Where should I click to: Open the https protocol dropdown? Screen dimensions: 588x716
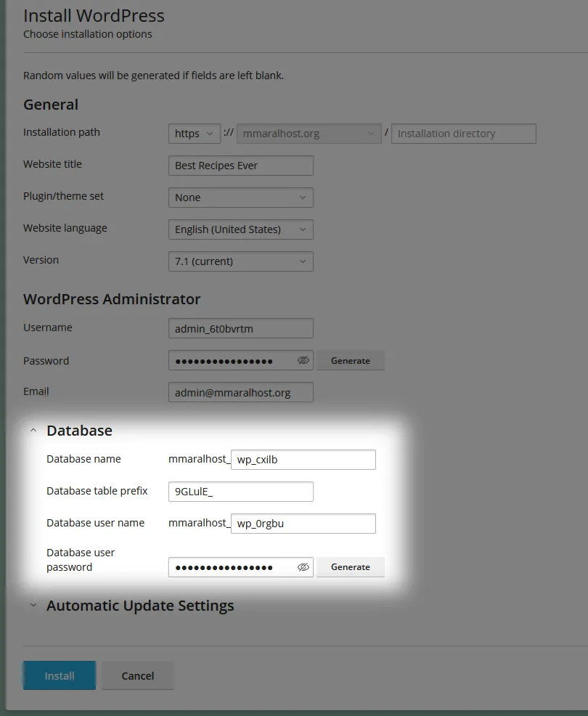click(x=195, y=134)
